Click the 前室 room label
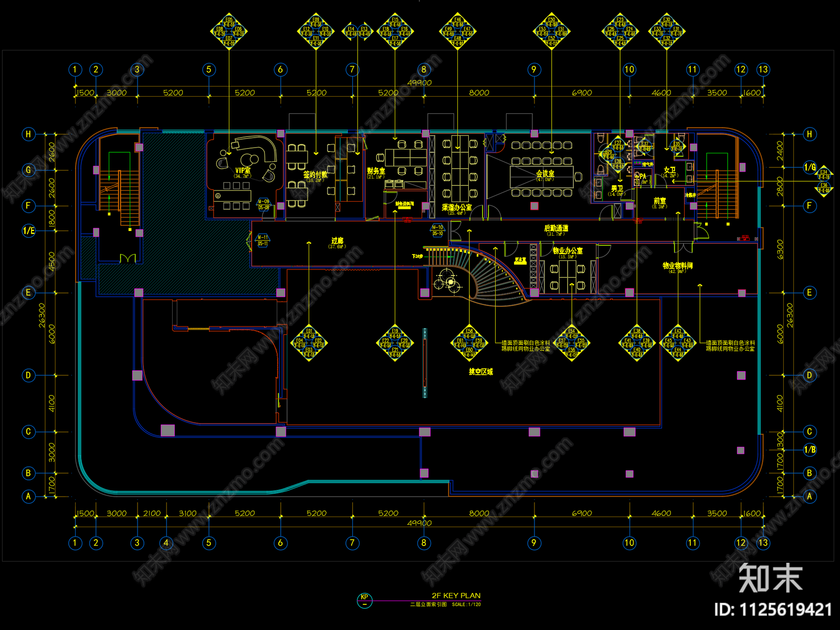Image resolution: width=840 pixels, height=630 pixels. 660,201
